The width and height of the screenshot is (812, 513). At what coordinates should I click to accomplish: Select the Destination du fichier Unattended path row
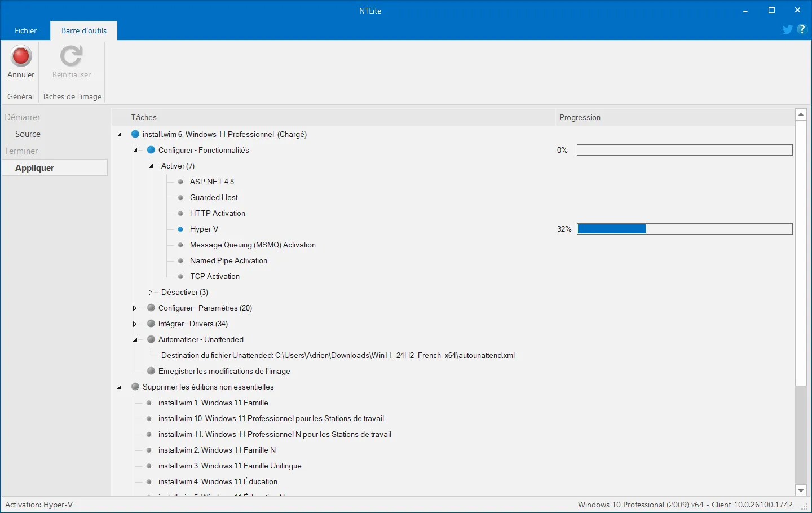(x=338, y=355)
